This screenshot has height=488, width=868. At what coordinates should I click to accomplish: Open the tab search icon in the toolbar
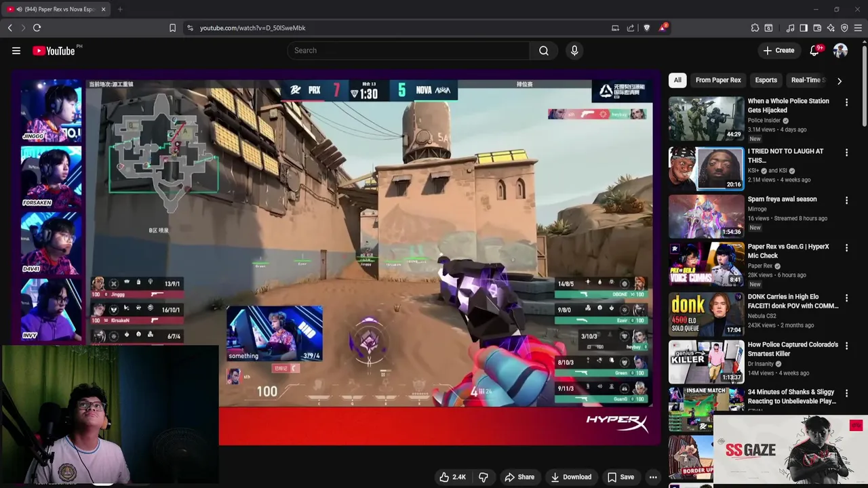point(768,28)
